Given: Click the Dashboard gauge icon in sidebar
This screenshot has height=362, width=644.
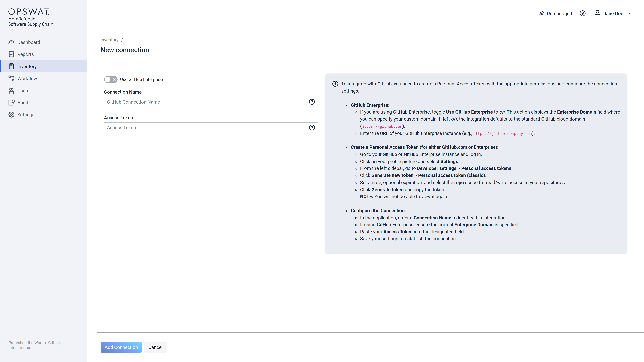Looking at the screenshot, I should click(11, 42).
